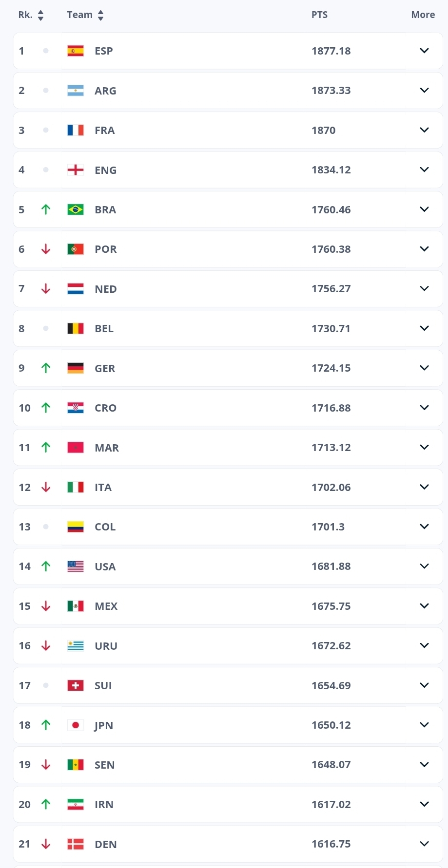Click the red down arrow beside POR
This screenshot has width=448, height=868.
(46, 249)
